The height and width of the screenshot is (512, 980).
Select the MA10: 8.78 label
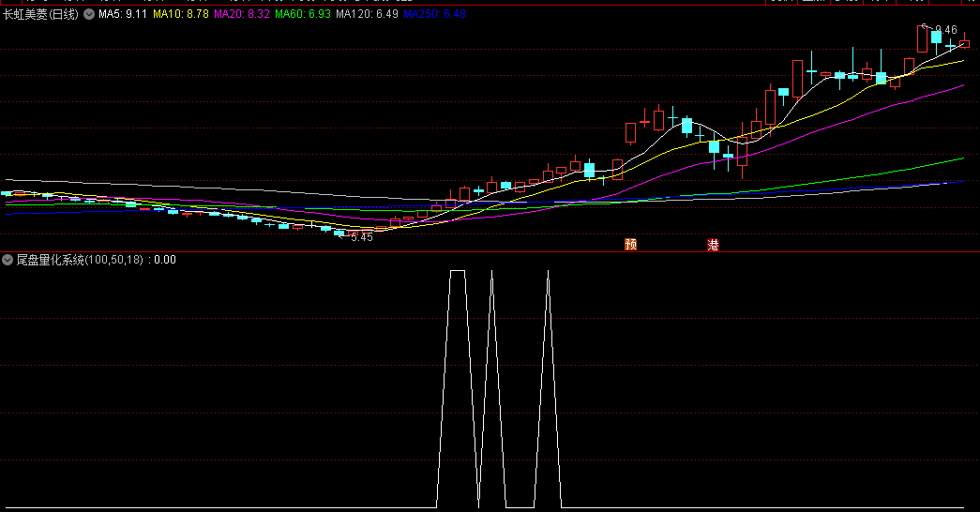[x=181, y=14]
